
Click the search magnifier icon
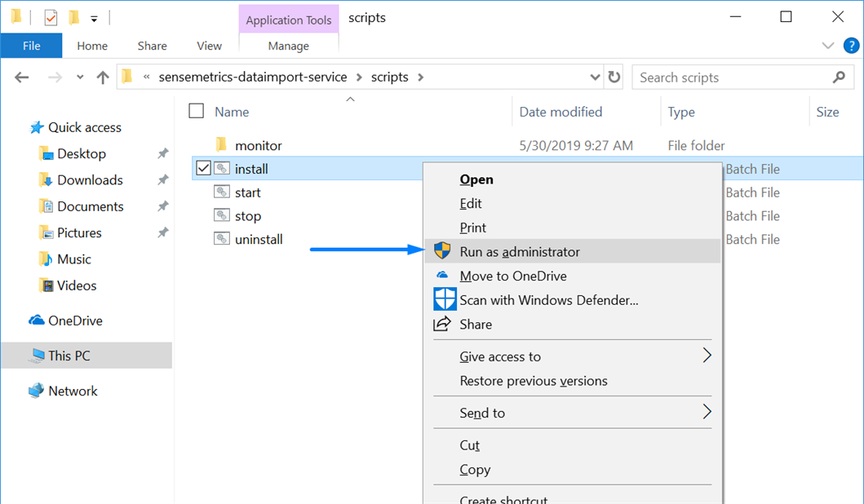(839, 77)
